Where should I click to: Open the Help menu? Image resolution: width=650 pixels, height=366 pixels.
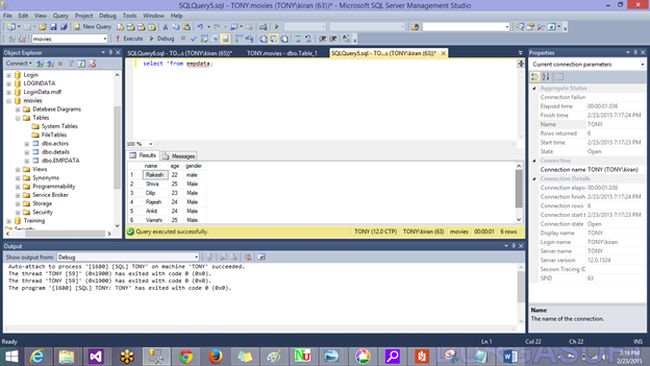click(x=177, y=15)
